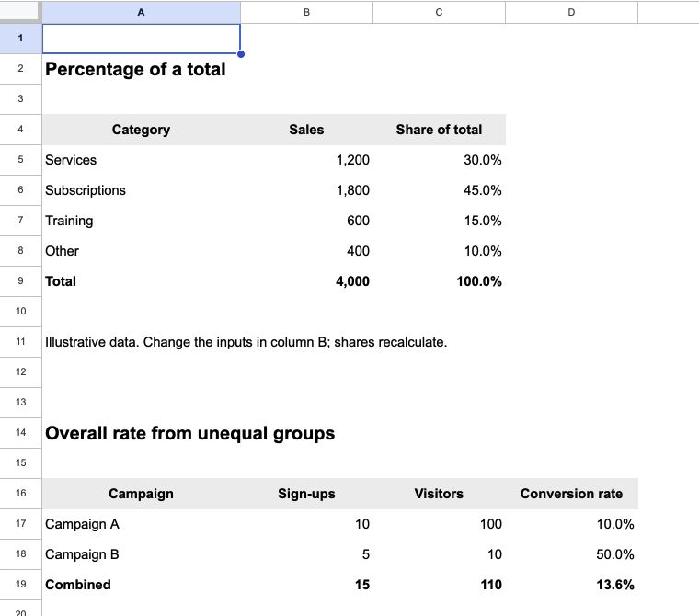Click the select-all corner box
Viewport: 699px width, 616px height.
20,12
